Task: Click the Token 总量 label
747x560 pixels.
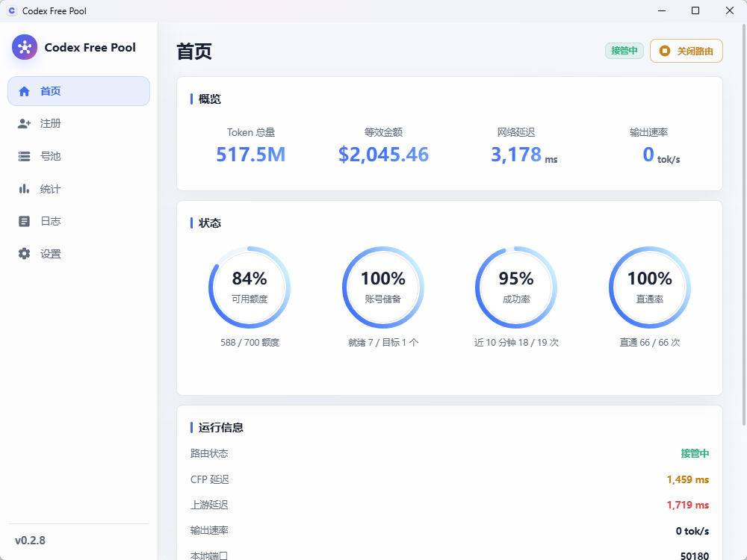Action: coord(250,132)
